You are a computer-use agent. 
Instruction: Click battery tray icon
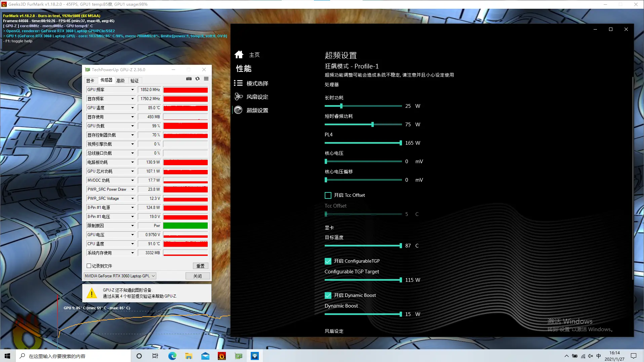[575, 356]
